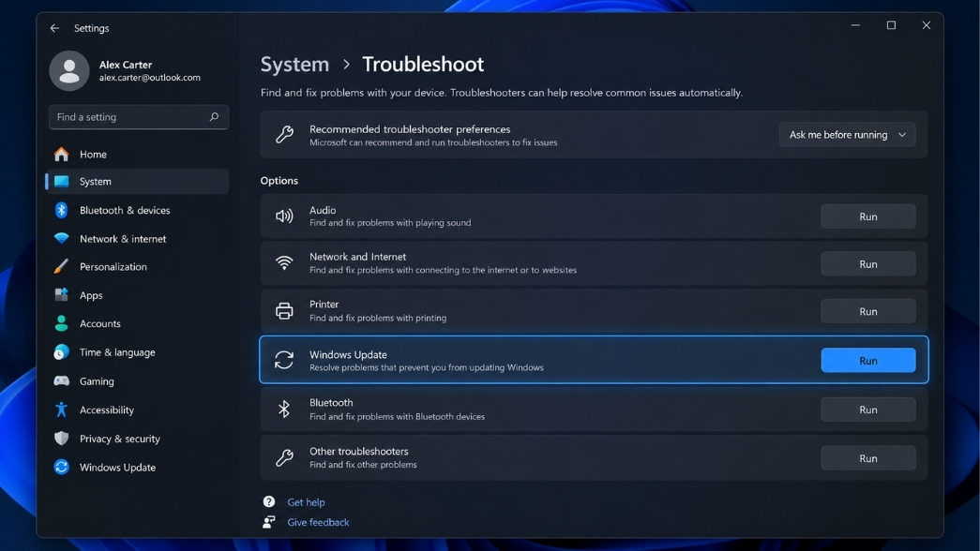Image resolution: width=980 pixels, height=551 pixels.
Task: Go to Gaming settings
Action: click(x=138, y=381)
